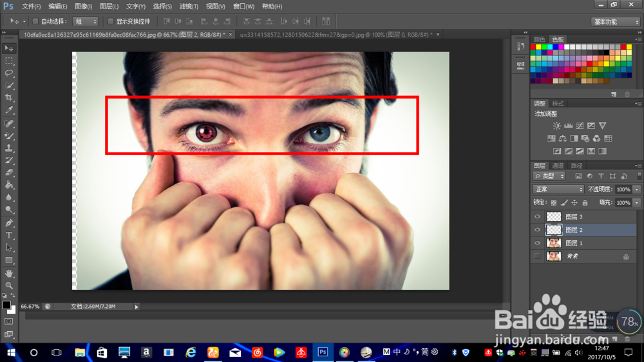Image resolution: width=644 pixels, height=362 pixels.
Task: Select the Path Selection tool
Action: point(9,248)
